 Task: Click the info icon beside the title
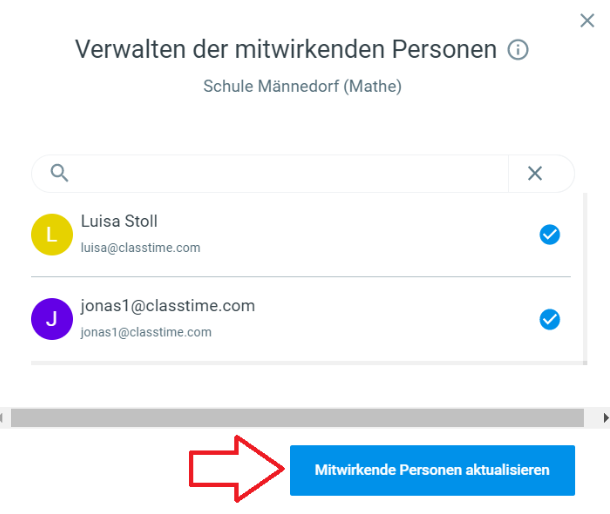coord(518,50)
